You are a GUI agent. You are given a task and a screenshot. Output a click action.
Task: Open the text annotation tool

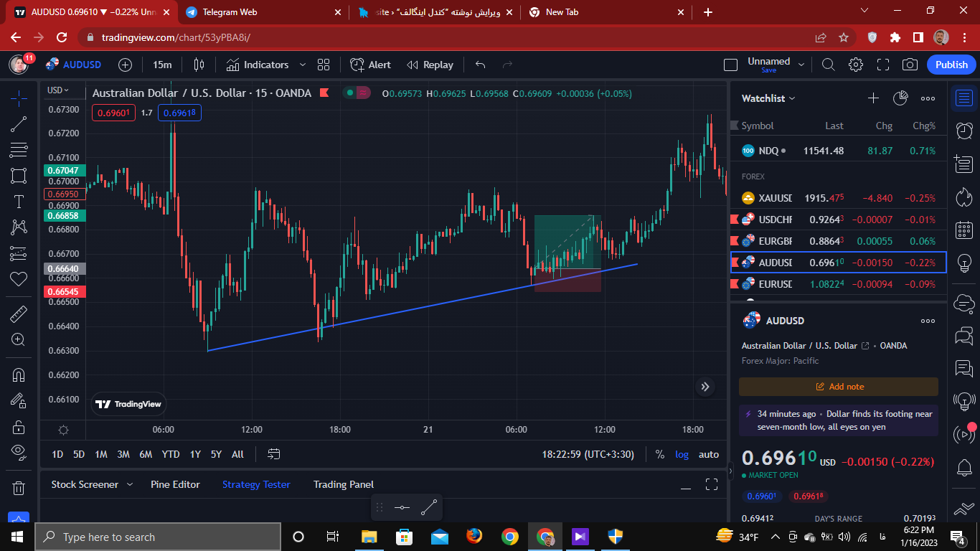pyautogui.click(x=19, y=202)
